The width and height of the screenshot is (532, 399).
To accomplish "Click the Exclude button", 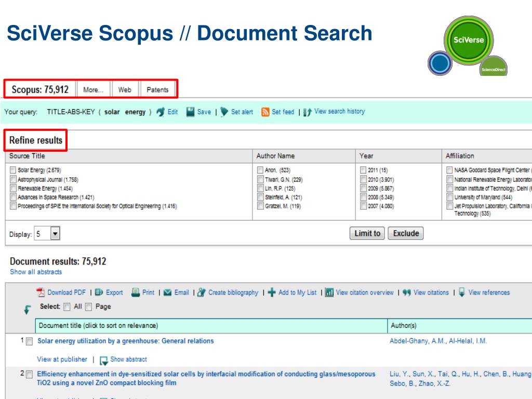I will pos(406,233).
